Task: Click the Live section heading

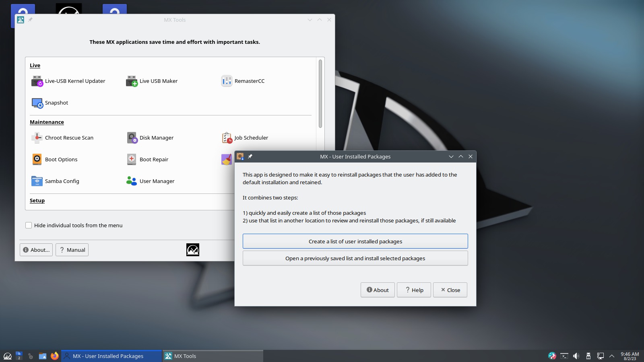Action: pos(35,66)
